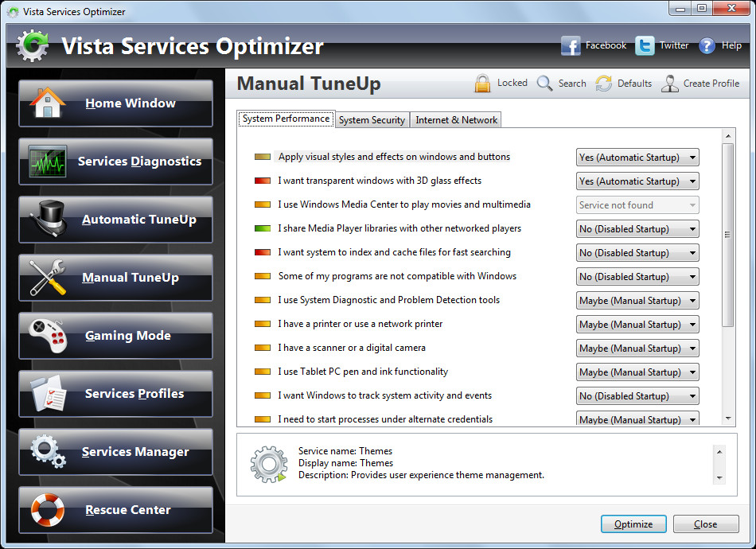The height and width of the screenshot is (549, 756).
Task: Click the Optimize button
Action: click(x=633, y=524)
